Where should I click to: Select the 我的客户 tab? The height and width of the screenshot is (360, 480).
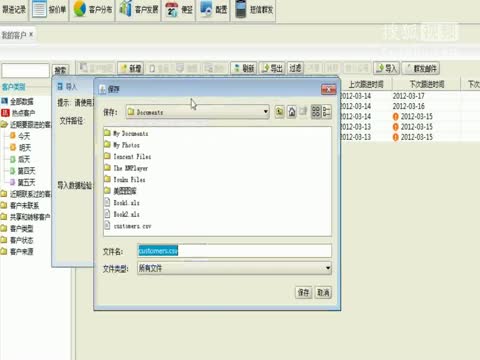tap(17, 35)
